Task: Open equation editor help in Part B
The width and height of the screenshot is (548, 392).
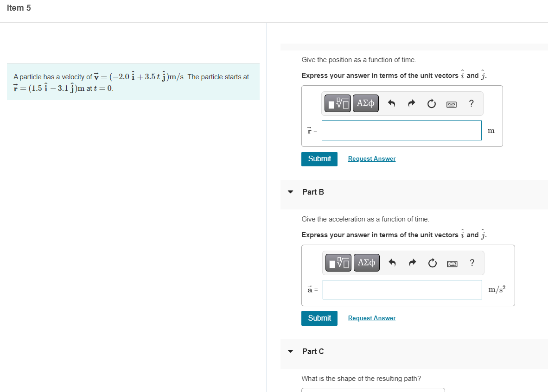Action: [472, 263]
